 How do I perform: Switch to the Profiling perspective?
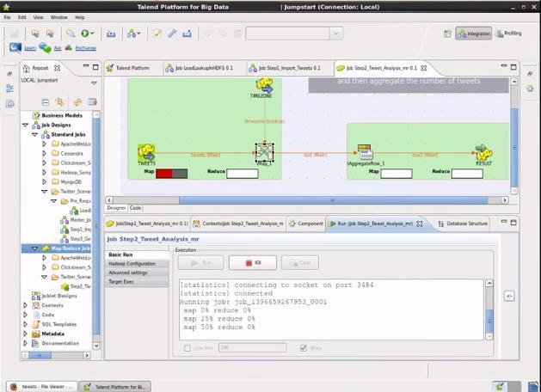pos(508,34)
